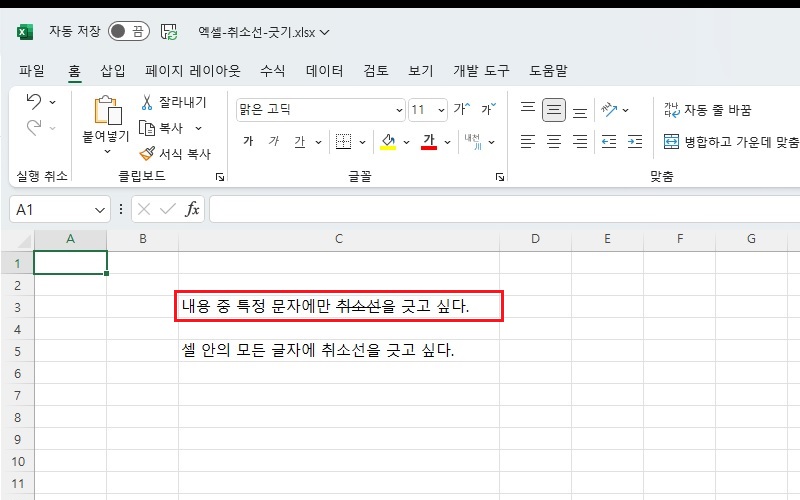Expand the phonetic guide dropdown arrow
This screenshot has width=800, height=500.
point(491,142)
